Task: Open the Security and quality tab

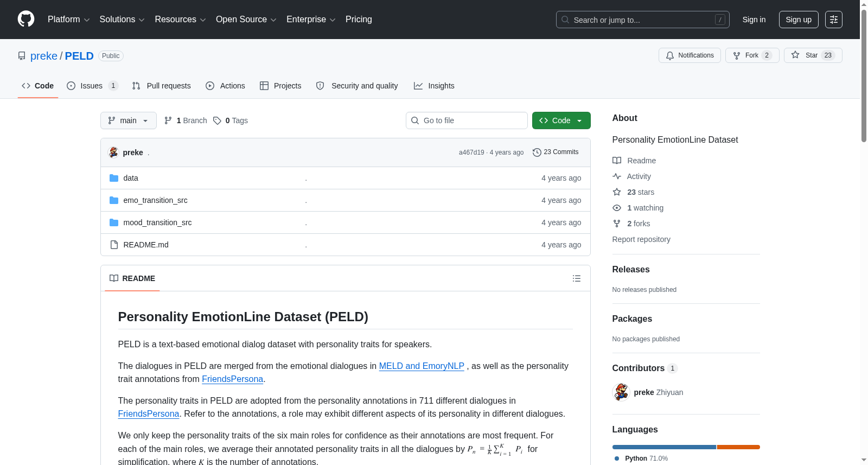Action: (357, 86)
